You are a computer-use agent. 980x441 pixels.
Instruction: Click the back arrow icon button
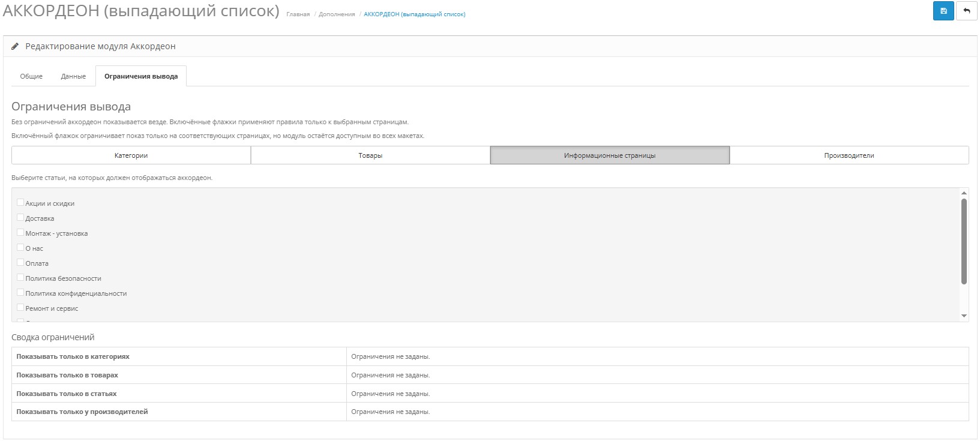966,11
